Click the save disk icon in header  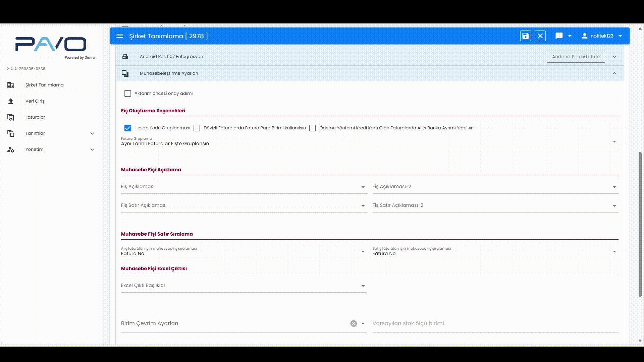(525, 36)
